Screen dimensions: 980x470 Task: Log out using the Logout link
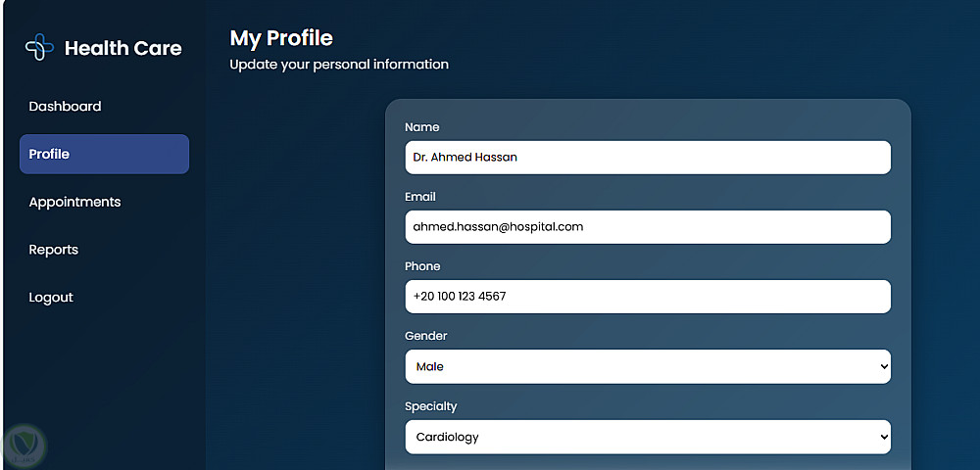(51, 298)
